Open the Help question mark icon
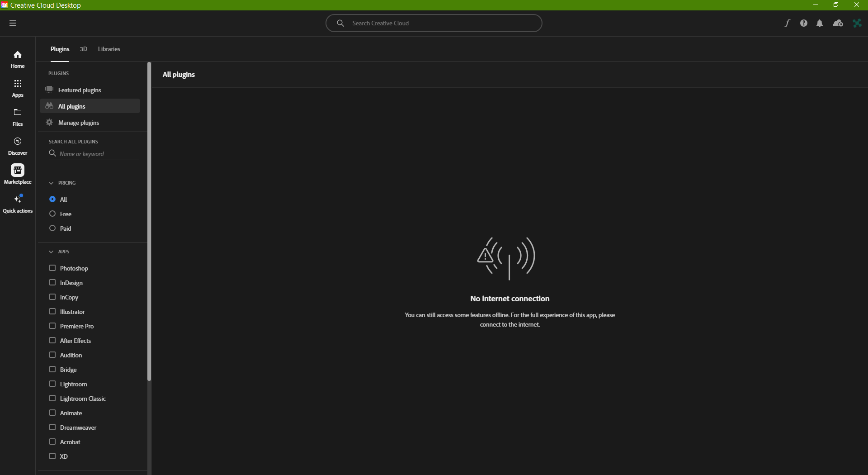The height and width of the screenshot is (475, 868). click(x=803, y=23)
